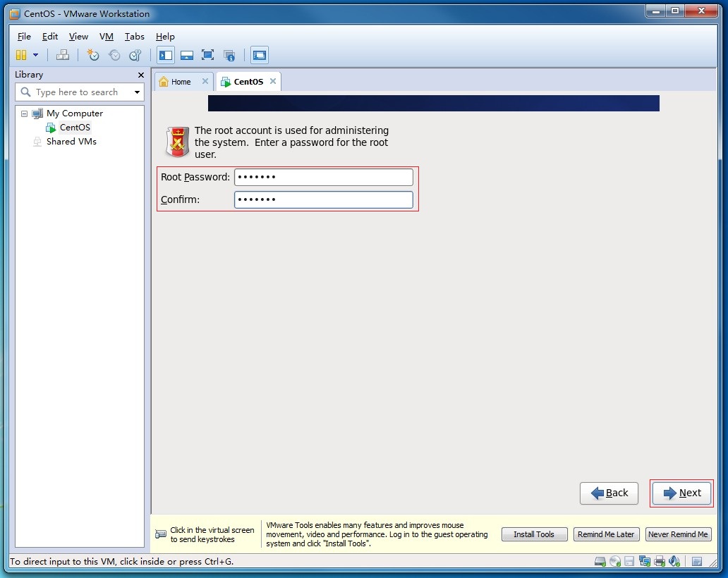Viewport: 728px width, 578px height.
Task: Expand the library search filter dropdown
Action: (137, 92)
